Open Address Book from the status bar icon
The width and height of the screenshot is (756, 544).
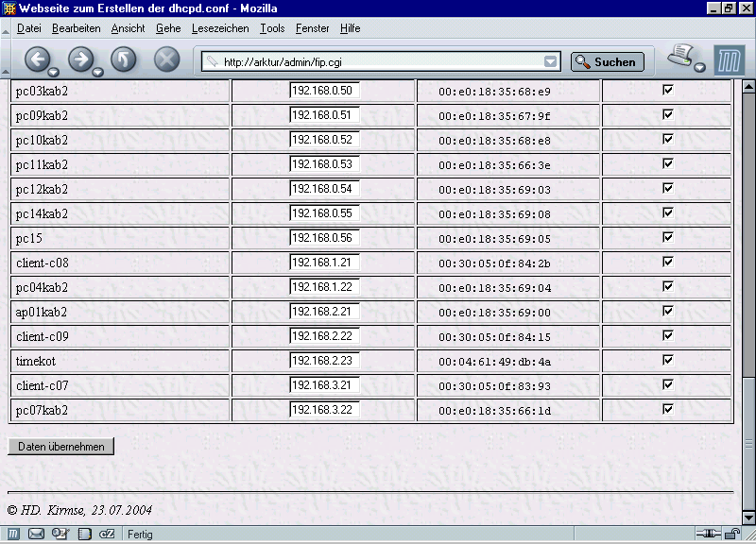85,534
